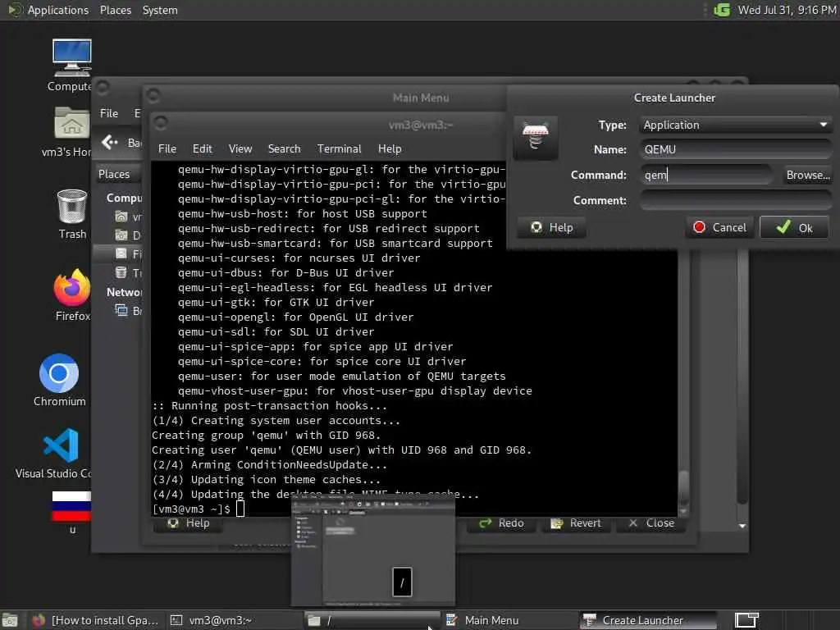Click the Redo button in Main Menu

click(501, 523)
